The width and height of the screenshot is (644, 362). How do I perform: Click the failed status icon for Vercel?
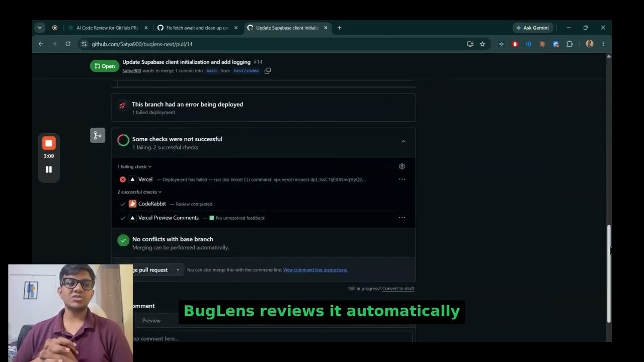point(123,179)
